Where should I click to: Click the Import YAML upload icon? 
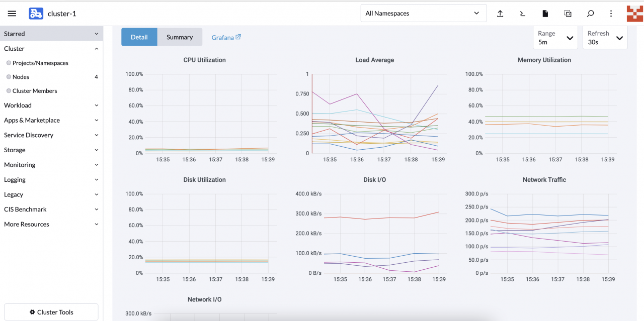pyautogui.click(x=500, y=14)
